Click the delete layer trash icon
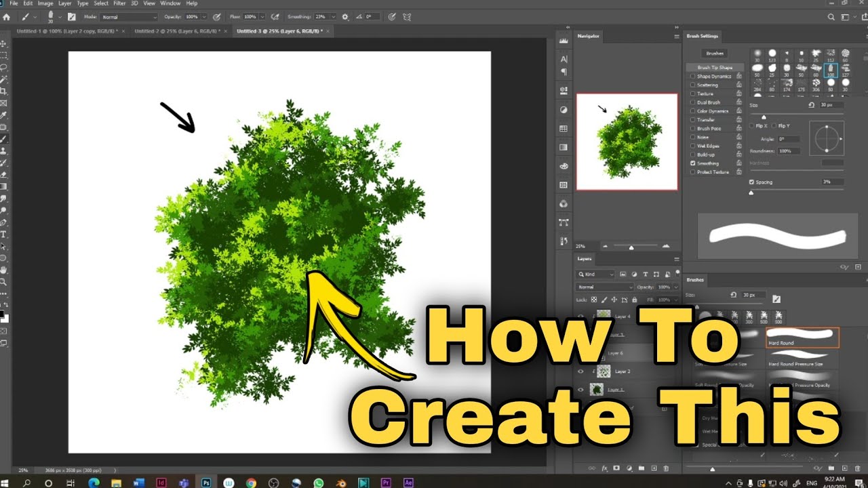Viewport: 868px width, 488px height. [665, 468]
